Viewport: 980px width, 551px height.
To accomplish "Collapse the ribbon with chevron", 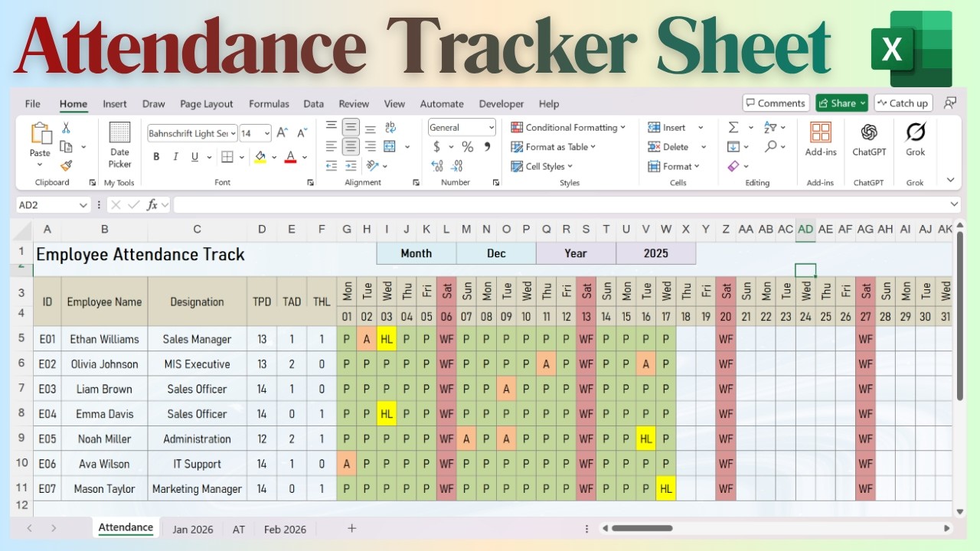I will (950, 181).
